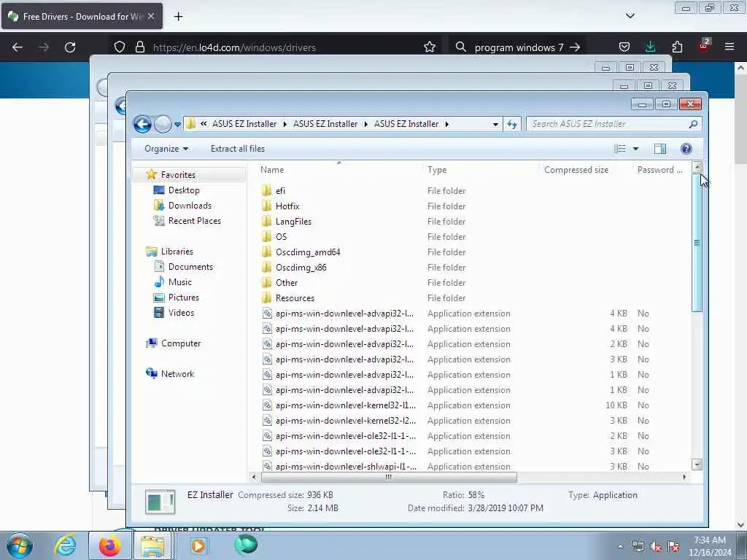Select Computer in the navigation pane
Image resolution: width=747 pixels, height=560 pixels.
181,343
